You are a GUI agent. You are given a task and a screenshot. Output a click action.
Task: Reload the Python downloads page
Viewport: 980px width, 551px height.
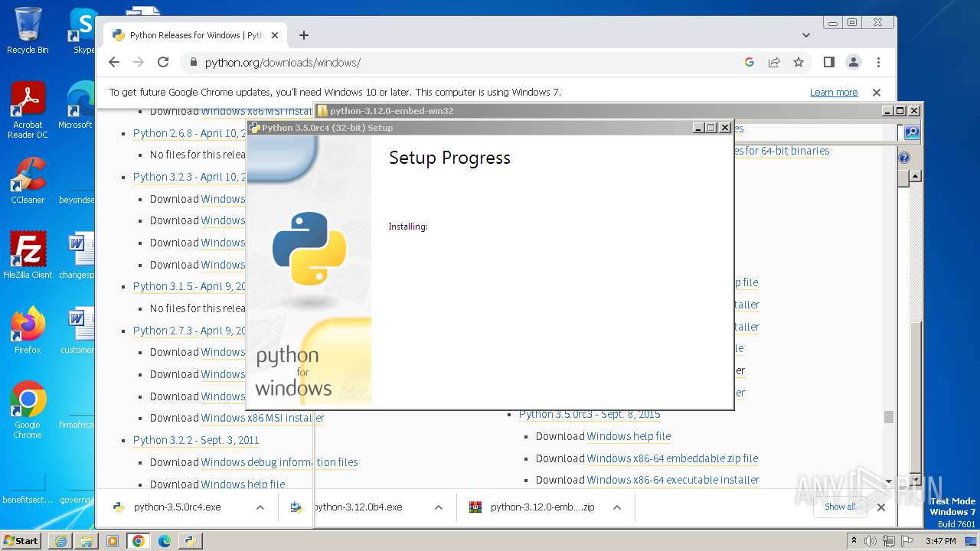(163, 62)
